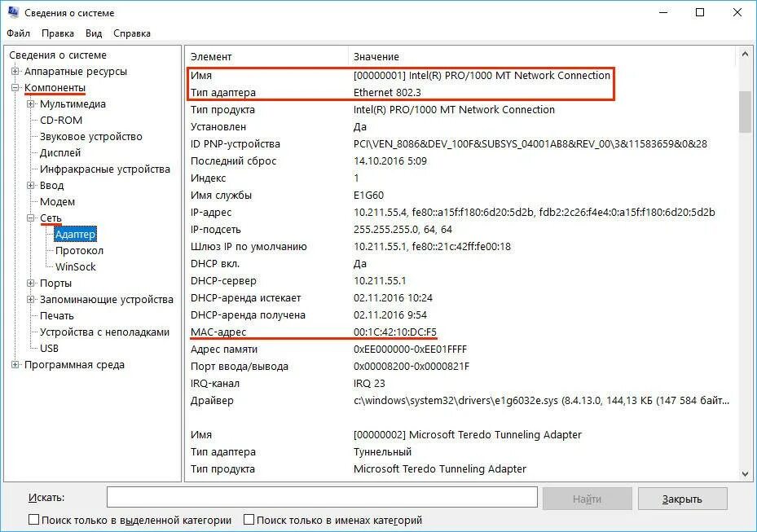The image size is (757, 532).
Task: Enable Поиск только в именах категорий checkbox
Action: [249, 520]
